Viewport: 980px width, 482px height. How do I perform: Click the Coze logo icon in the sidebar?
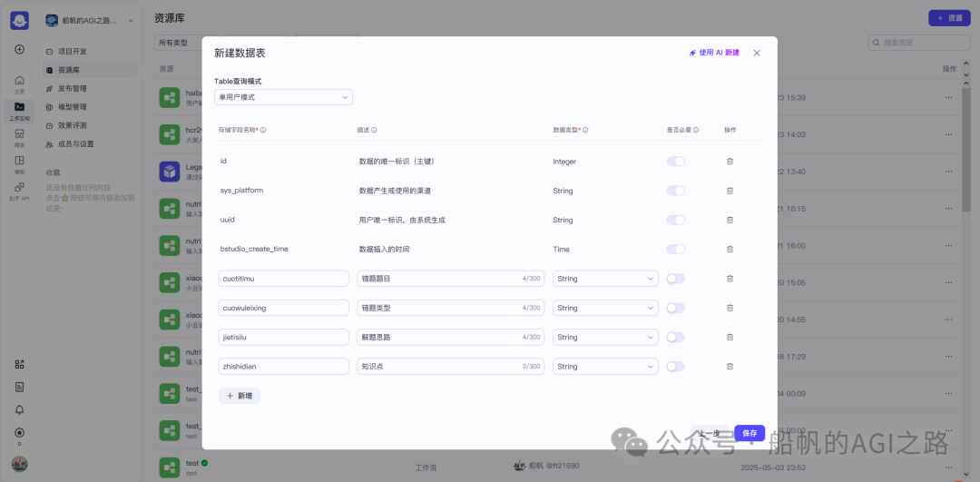point(19,21)
